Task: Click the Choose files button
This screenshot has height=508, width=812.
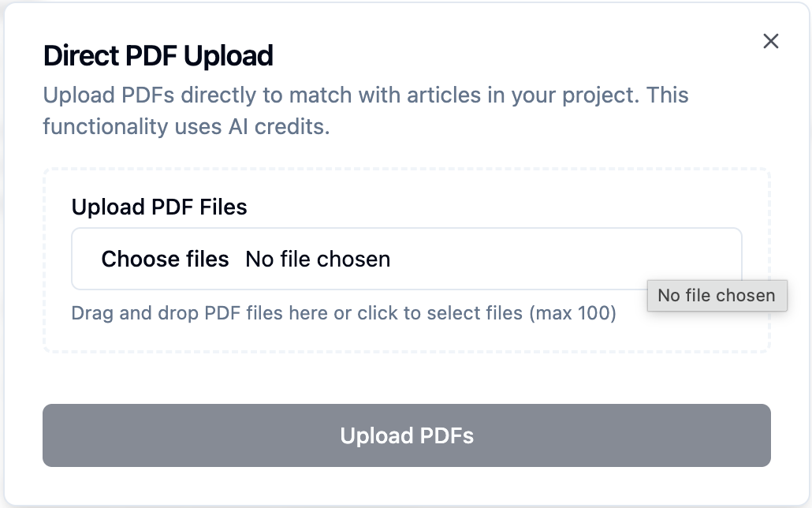Action: point(165,259)
